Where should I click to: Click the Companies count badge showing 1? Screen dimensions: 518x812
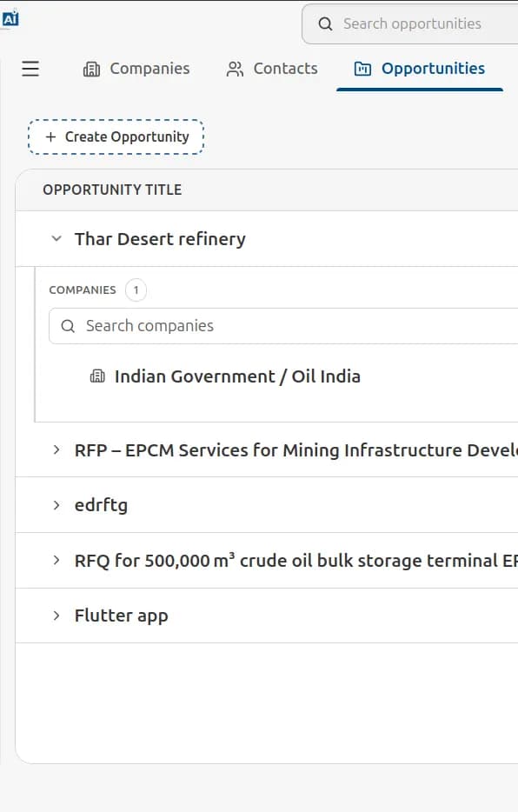click(136, 290)
